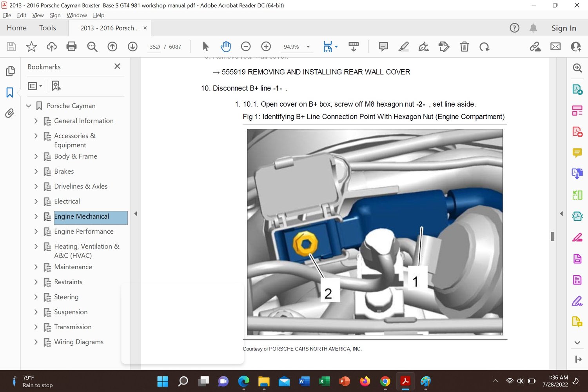Switch to the Tools tab

click(x=47, y=28)
